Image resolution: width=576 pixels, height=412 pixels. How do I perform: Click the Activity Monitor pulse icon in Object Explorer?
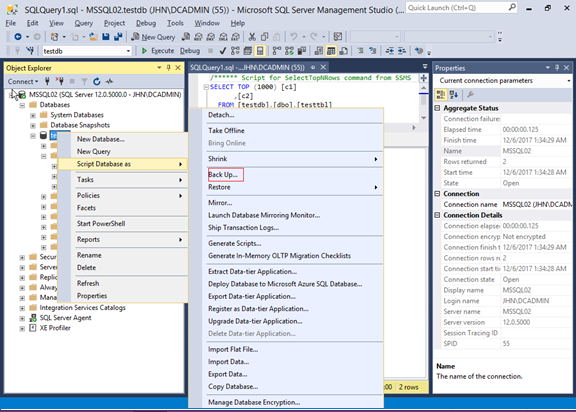click(109, 81)
